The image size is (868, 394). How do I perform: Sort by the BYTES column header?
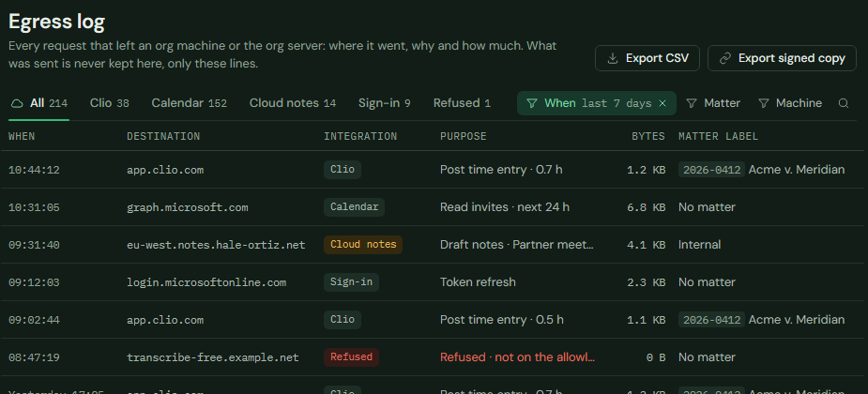tap(648, 136)
